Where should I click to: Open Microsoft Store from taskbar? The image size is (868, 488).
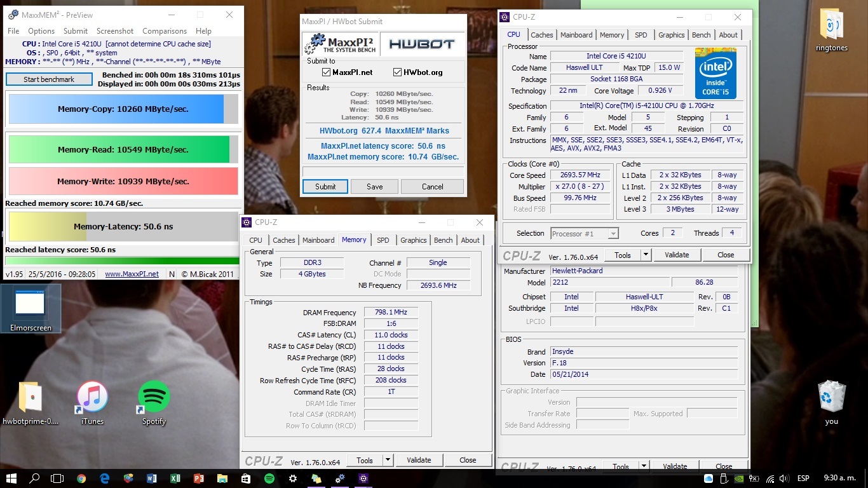click(x=246, y=478)
